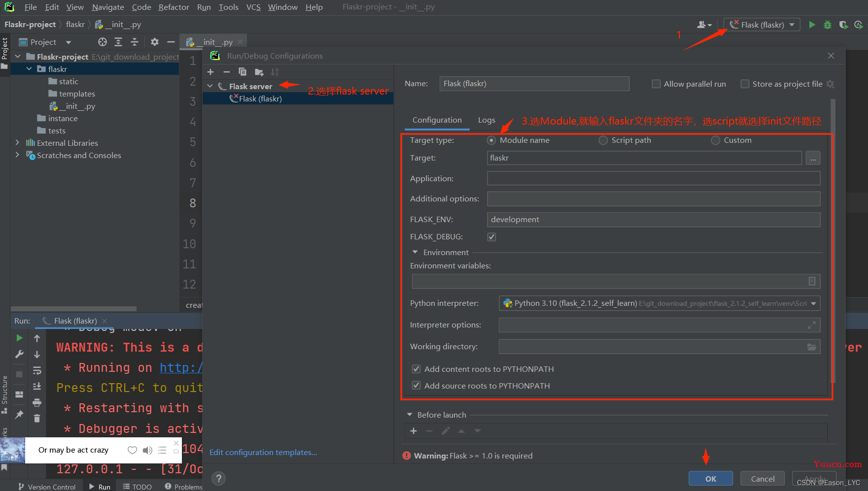The image size is (868, 491).
Task: Open the TODO tool window
Action: pyautogui.click(x=138, y=487)
